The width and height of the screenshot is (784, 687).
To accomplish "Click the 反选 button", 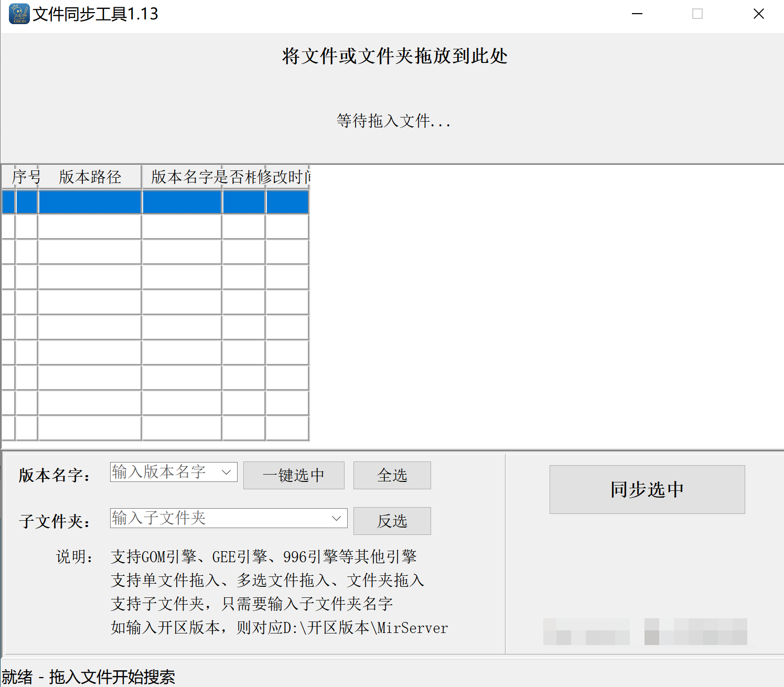I will coord(392,521).
